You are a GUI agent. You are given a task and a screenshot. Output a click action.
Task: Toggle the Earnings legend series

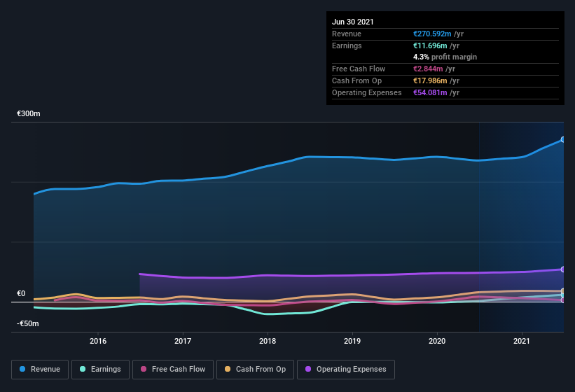[99, 369]
